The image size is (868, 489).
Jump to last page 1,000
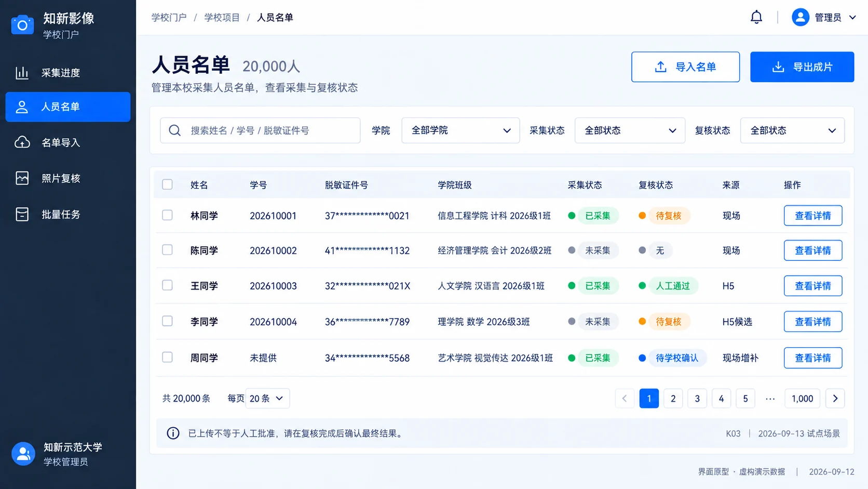coord(803,399)
